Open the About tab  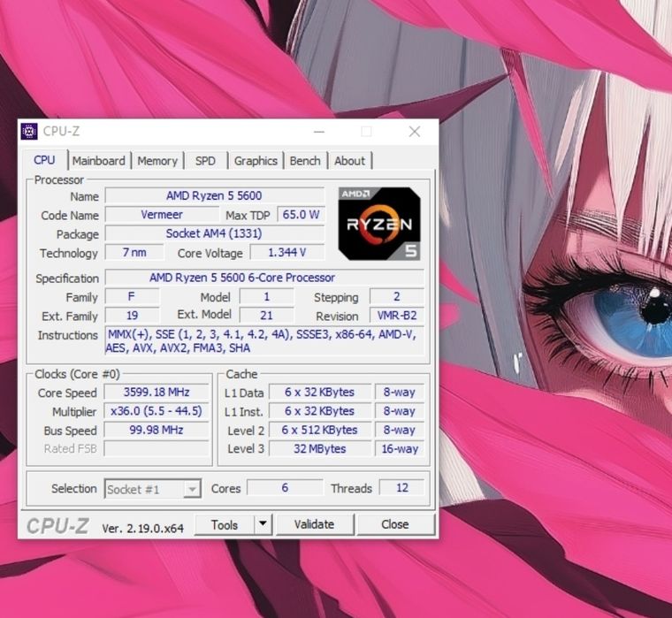point(350,161)
